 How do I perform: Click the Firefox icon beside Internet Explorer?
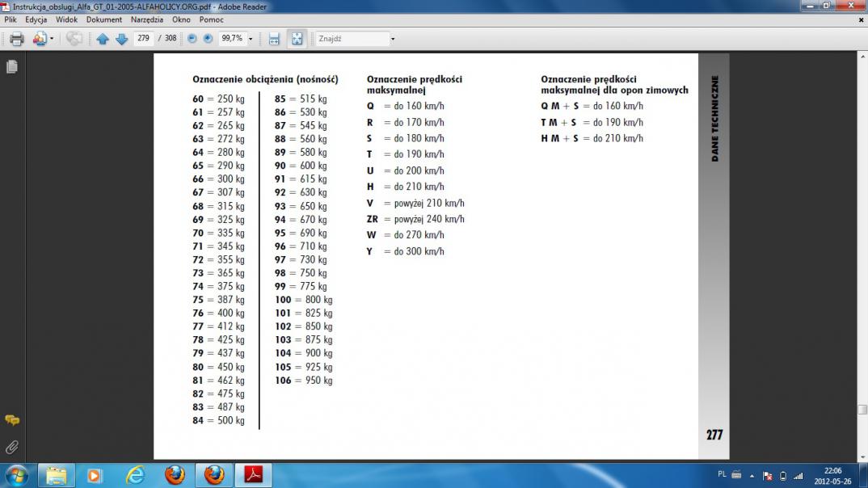(175, 475)
